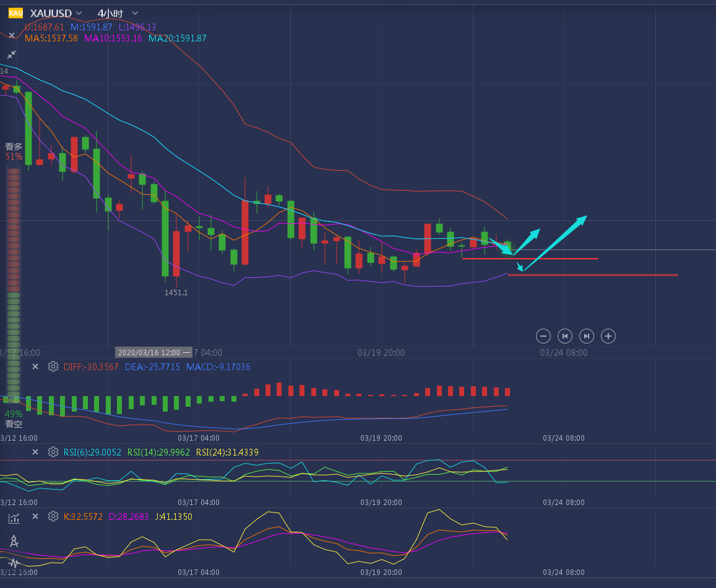The width and height of the screenshot is (716, 588).
Task: Jump to earliest candles with skip-back button
Action: [x=564, y=336]
